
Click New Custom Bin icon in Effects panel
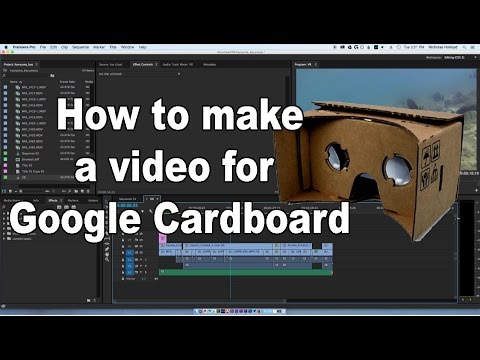89,300
